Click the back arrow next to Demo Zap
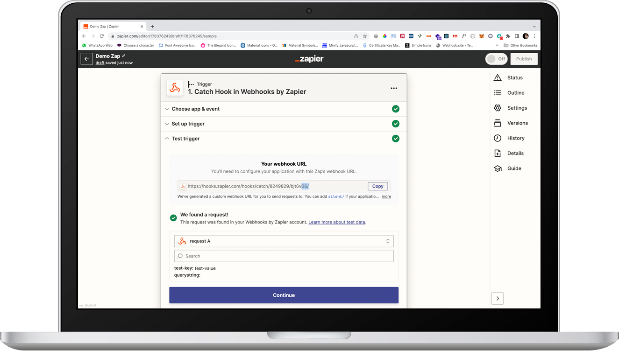 click(x=86, y=59)
